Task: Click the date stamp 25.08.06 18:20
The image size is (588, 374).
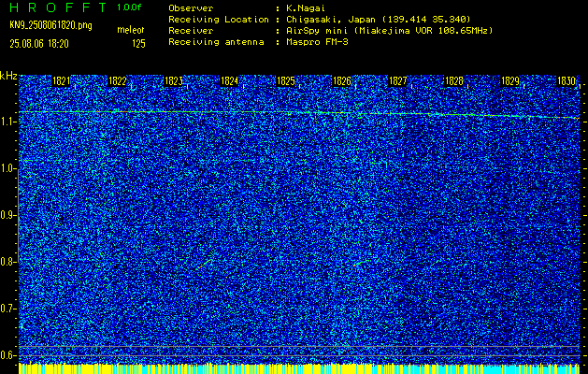Action: coord(39,44)
